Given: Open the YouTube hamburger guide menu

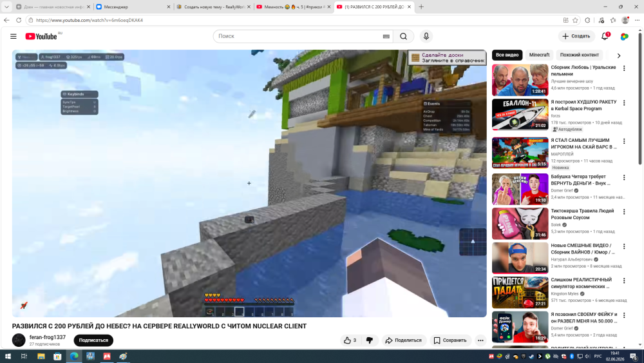Looking at the screenshot, I should tap(13, 36).
